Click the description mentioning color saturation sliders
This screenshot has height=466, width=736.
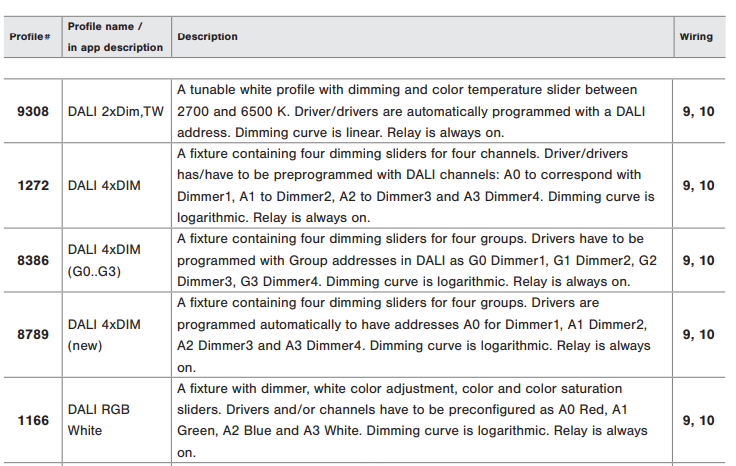pos(412,420)
